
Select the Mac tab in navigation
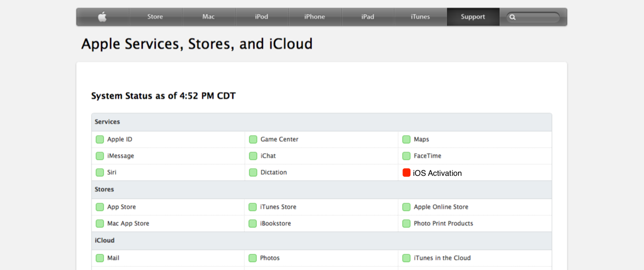[x=208, y=17]
